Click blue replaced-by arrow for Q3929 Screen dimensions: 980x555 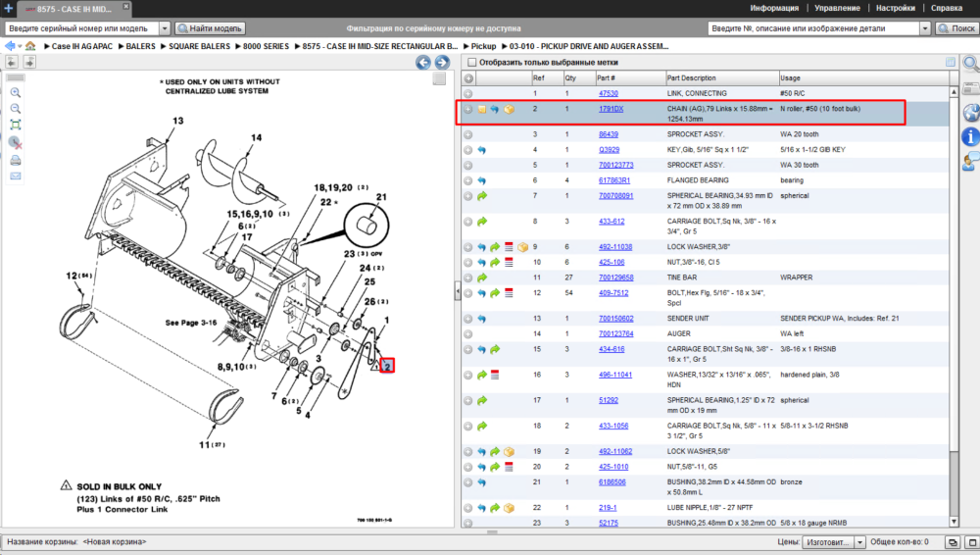pyautogui.click(x=482, y=150)
